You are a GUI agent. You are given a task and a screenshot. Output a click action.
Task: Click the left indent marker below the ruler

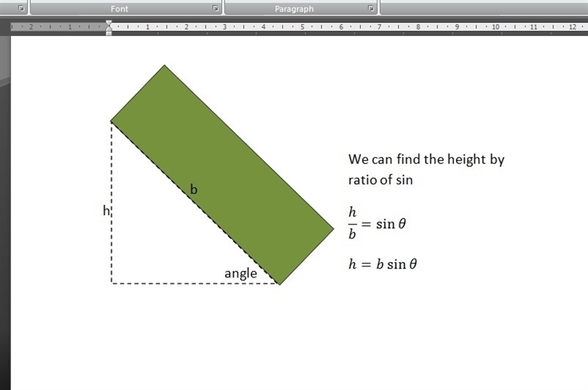click(x=109, y=32)
